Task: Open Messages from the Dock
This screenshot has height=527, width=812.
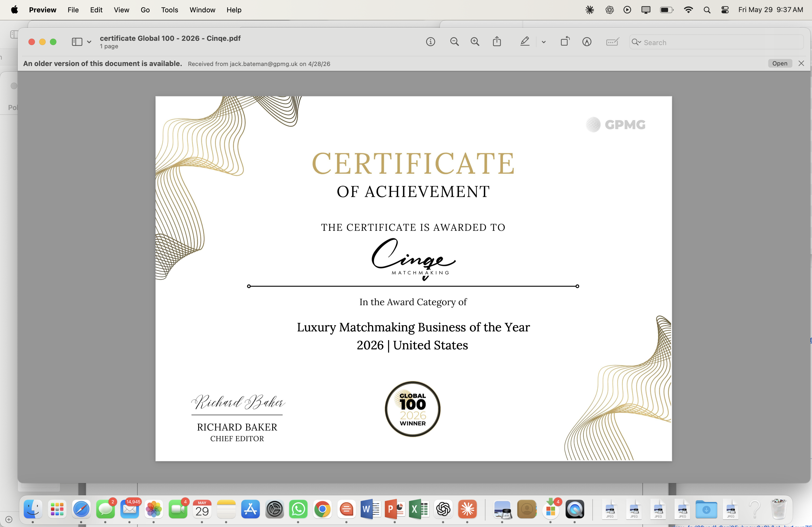Action: coord(106,509)
